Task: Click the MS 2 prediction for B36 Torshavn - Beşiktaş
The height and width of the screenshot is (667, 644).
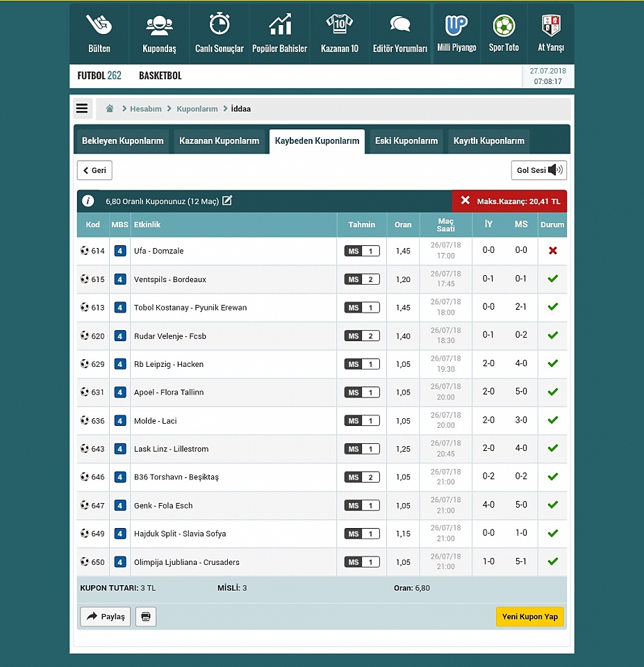Action: [362, 477]
